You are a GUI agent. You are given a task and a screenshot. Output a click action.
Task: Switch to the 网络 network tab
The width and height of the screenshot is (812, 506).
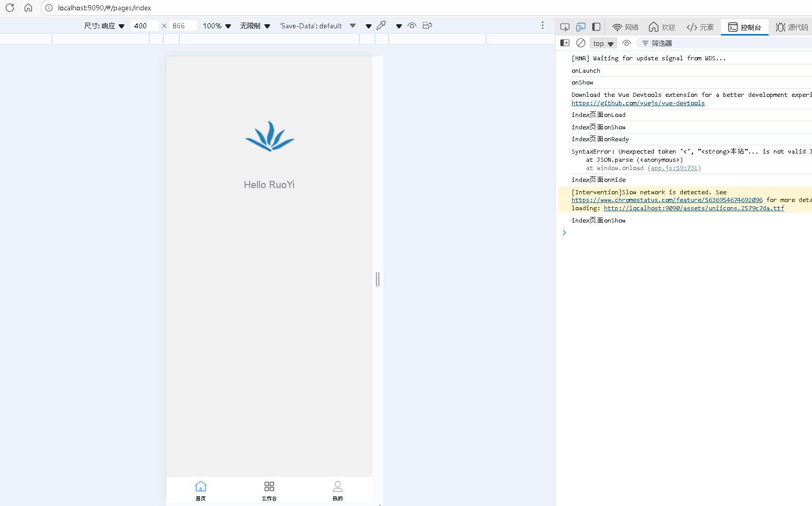(x=626, y=27)
